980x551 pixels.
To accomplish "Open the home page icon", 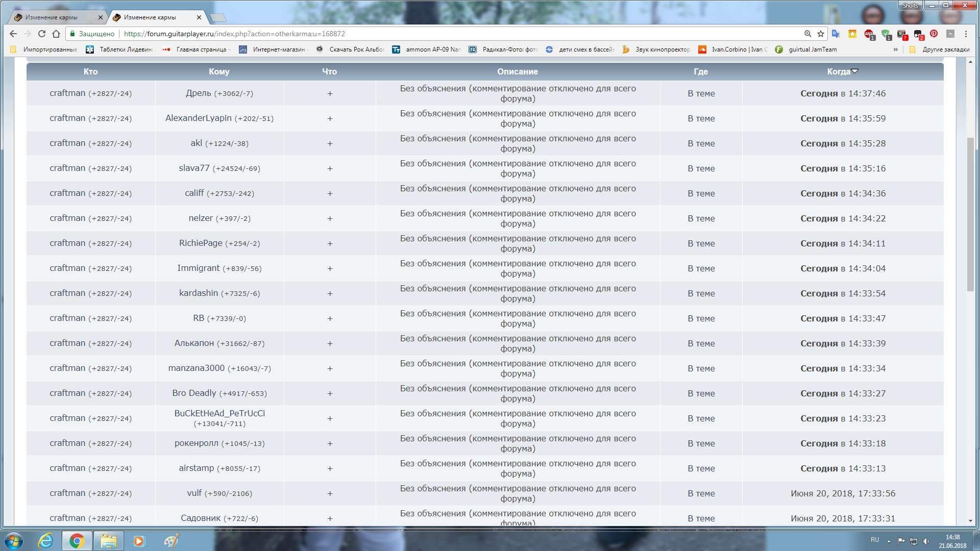I will tap(56, 34).
